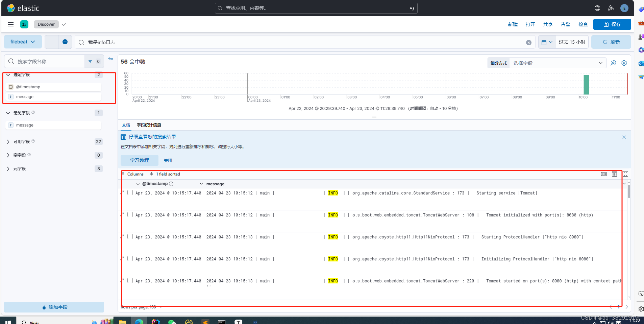Toggle keyboard shortcuts icon in table toolbar

(604, 174)
